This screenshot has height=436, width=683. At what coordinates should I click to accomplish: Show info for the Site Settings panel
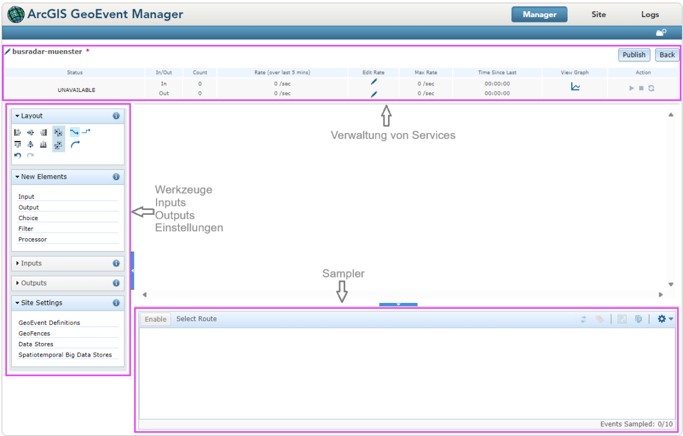tap(116, 303)
